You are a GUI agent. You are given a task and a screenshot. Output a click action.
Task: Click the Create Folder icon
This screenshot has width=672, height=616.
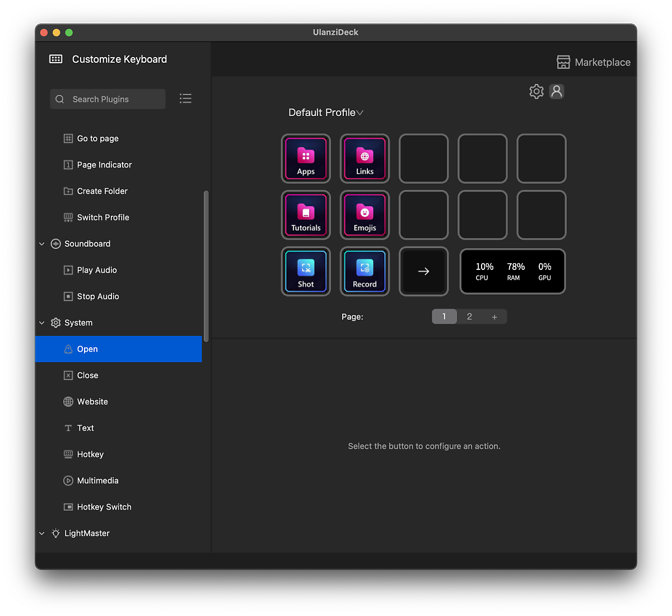click(x=68, y=191)
